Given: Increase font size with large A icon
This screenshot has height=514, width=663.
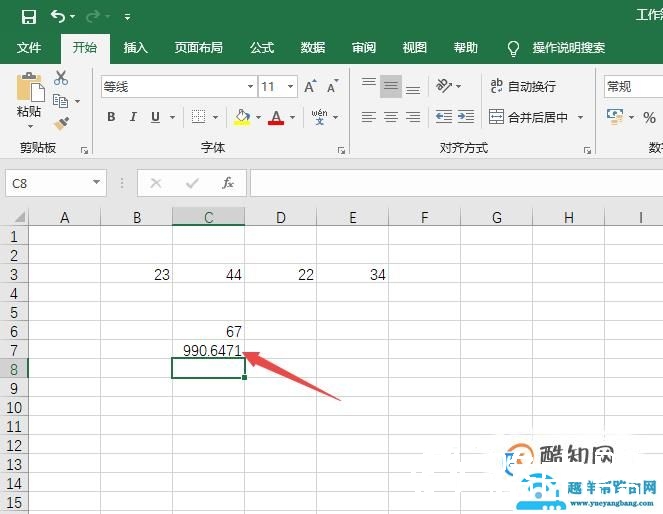Looking at the screenshot, I should 310,87.
